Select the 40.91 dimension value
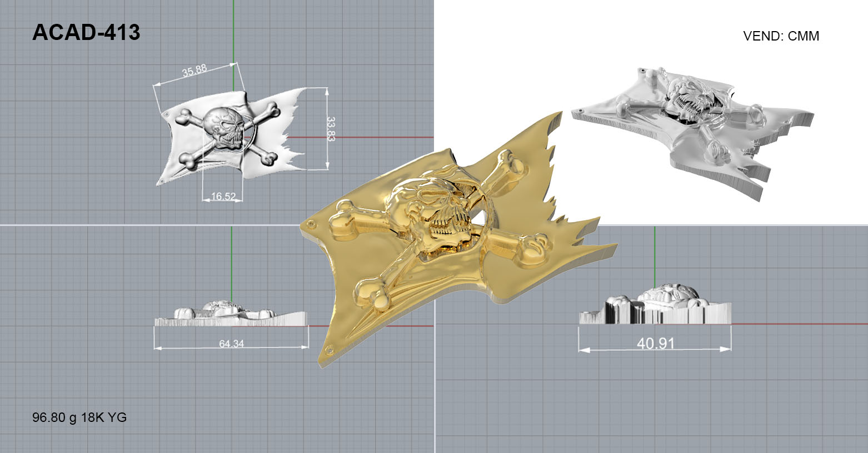 [656, 343]
